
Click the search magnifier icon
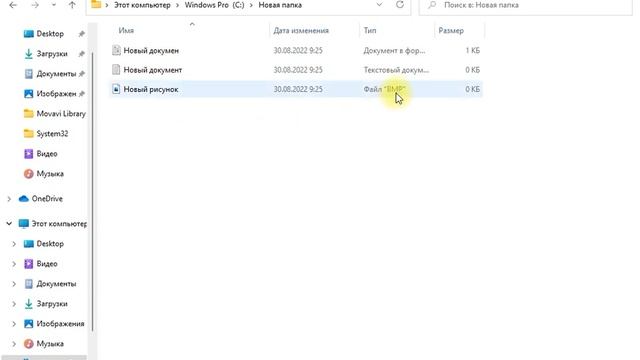point(432,5)
